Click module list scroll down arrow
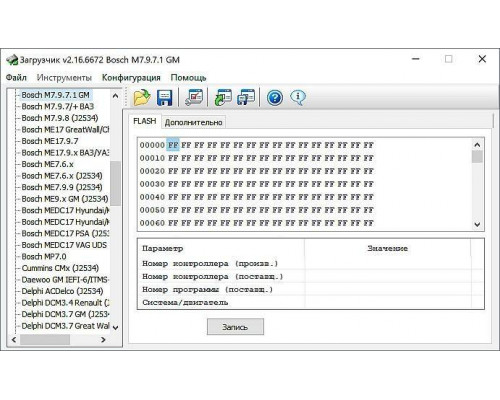The width and height of the screenshot is (500, 400). pos(115,328)
